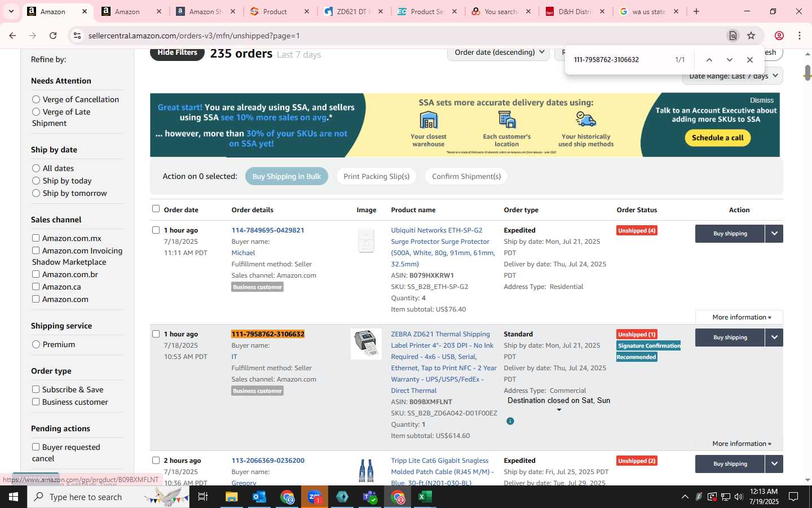Image resolution: width=812 pixels, height=508 pixels.
Task: Go back to previous page
Action: click(x=12, y=36)
